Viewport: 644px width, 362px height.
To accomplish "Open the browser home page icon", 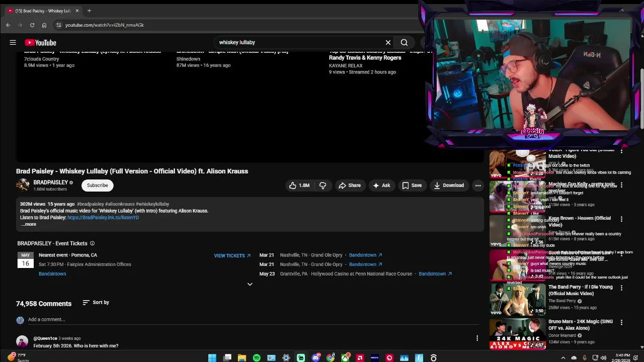I will [x=44, y=25].
